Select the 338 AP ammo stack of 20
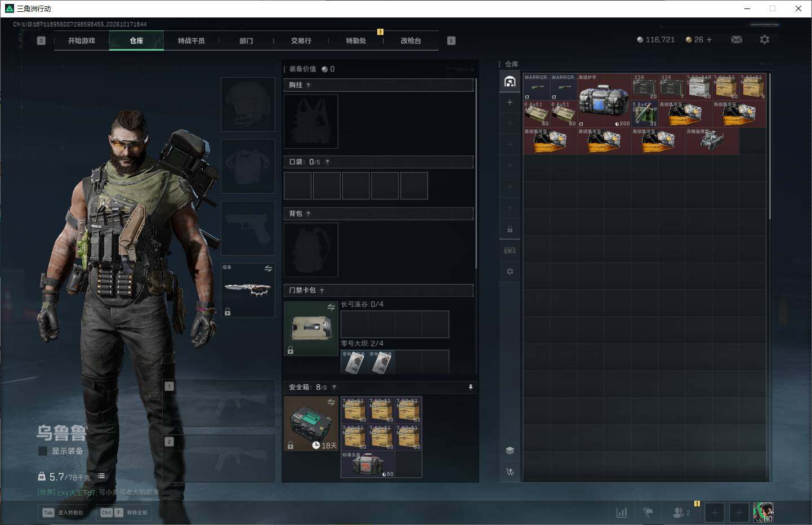 (x=645, y=87)
